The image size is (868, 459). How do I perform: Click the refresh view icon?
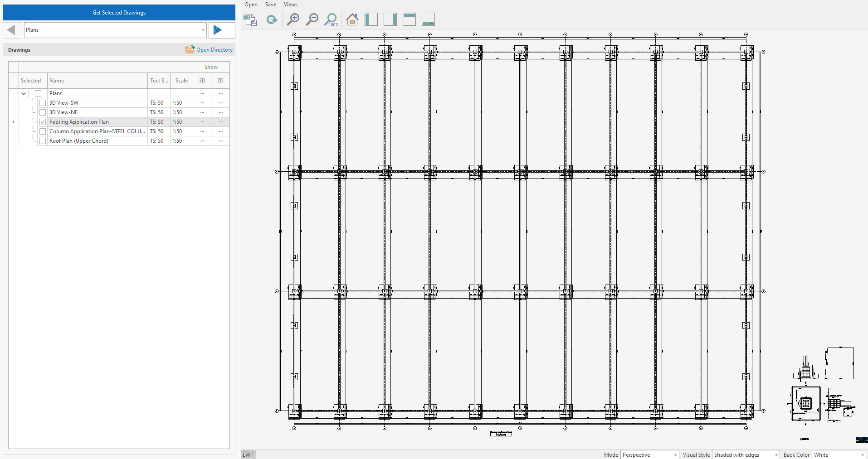(272, 19)
